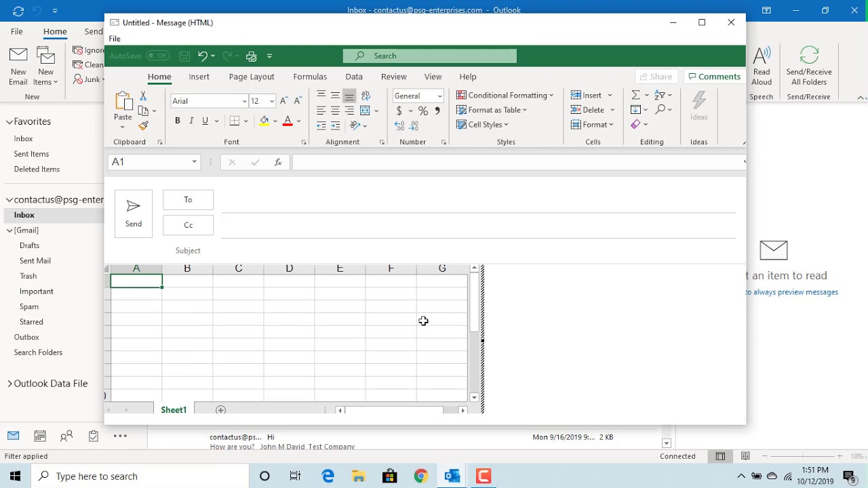Switch to the Formulas tab

tap(310, 77)
